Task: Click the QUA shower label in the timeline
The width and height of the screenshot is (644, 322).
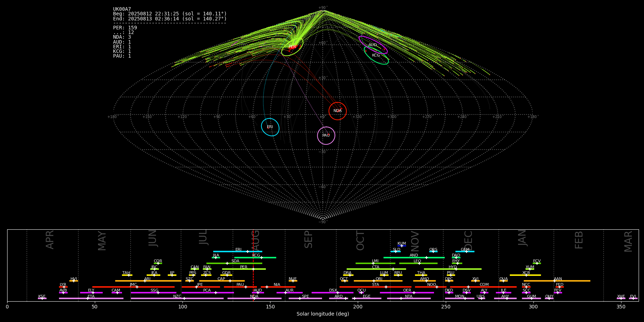Action: [503, 279]
